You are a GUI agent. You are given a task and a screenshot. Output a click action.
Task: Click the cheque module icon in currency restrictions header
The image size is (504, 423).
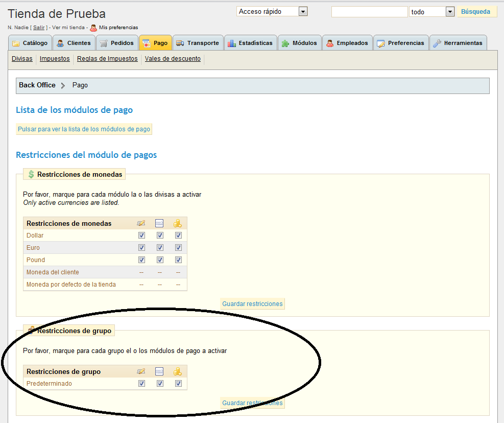point(141,223)
